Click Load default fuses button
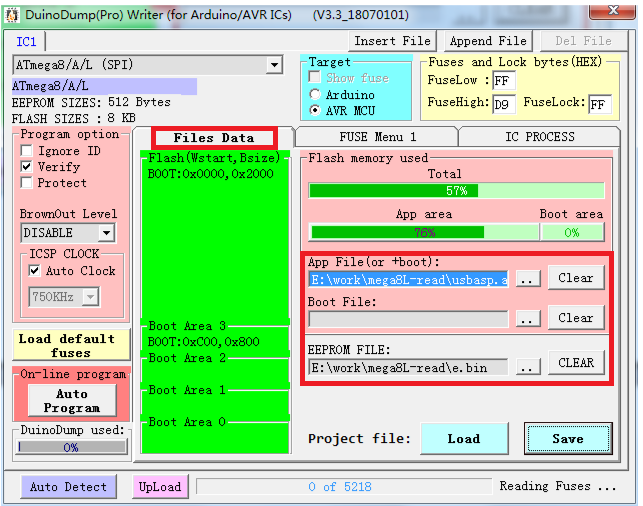This screenshot has width=643, height=506. 71,345
